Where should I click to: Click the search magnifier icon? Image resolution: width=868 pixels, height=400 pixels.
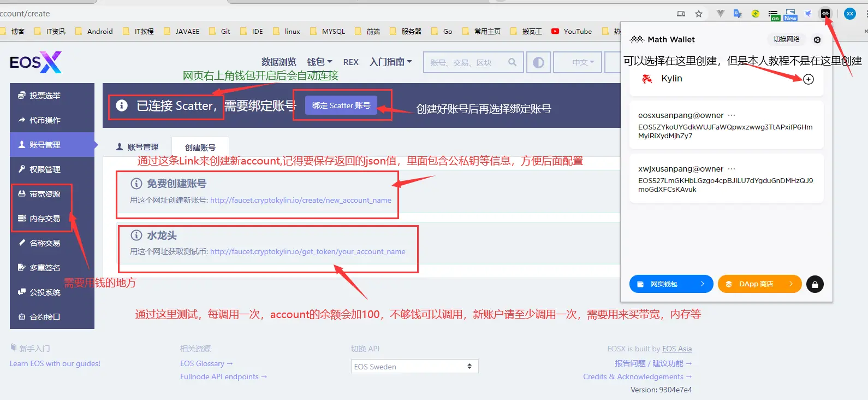tap(512, 62)
